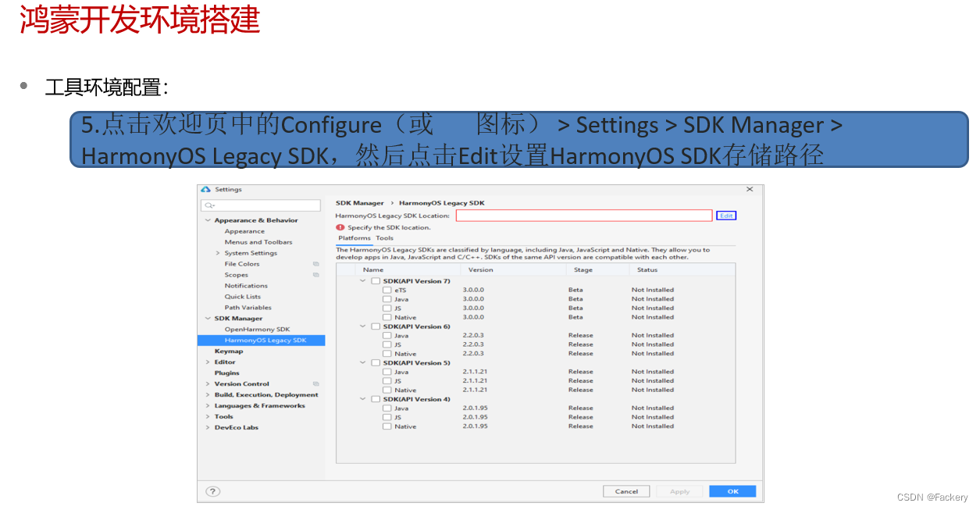The width and height of the screenshot is (980, 510).
Task: Expand the Version Control node arrow
Action: coord(208,384)
